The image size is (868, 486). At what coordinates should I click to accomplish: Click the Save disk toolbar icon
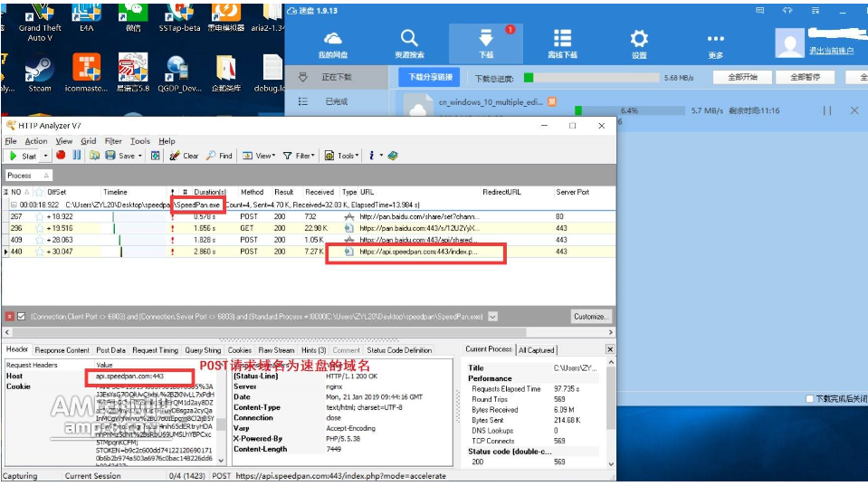tap(110, 156)
